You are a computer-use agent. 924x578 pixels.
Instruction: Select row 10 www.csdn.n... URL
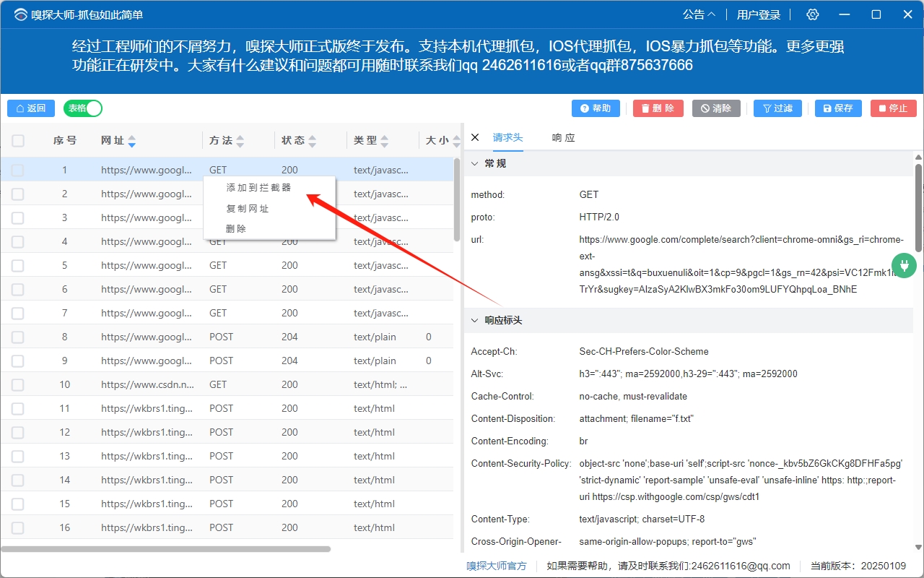pyautogui.click(x=147, y=384)
